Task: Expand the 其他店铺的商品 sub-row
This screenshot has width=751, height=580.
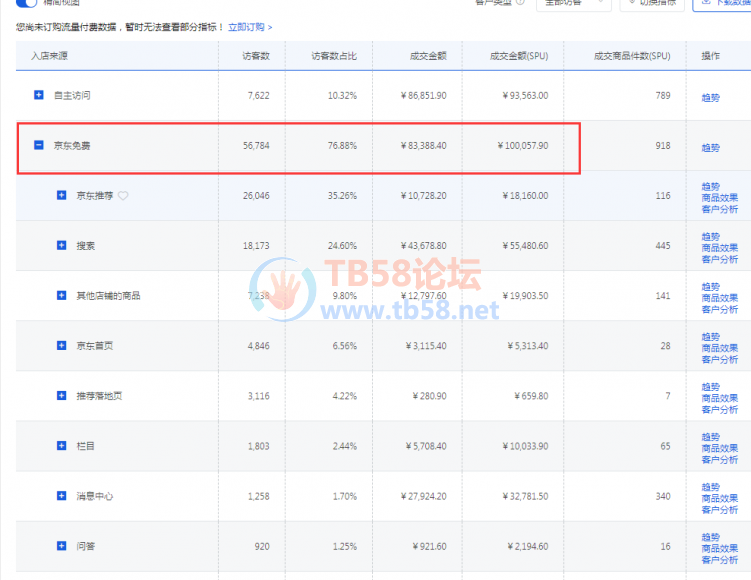Action: click(61, 295)
